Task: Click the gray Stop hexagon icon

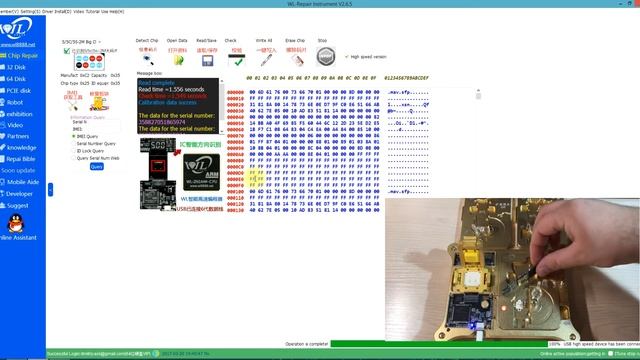Action: [x=325, y=56]
